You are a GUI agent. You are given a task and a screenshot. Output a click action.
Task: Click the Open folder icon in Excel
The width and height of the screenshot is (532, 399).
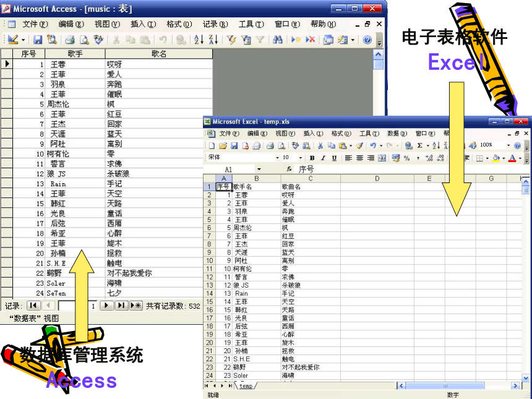click(x=223, y=146)
